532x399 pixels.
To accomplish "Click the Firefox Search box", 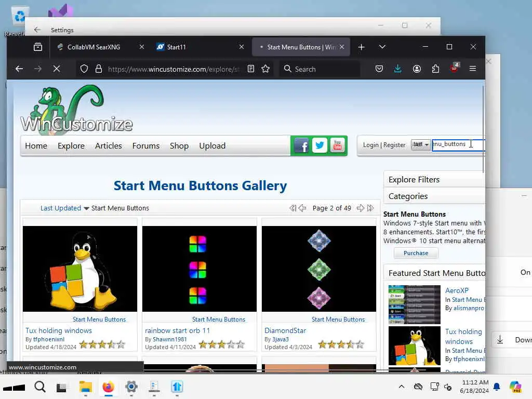I will click(320, 69).
